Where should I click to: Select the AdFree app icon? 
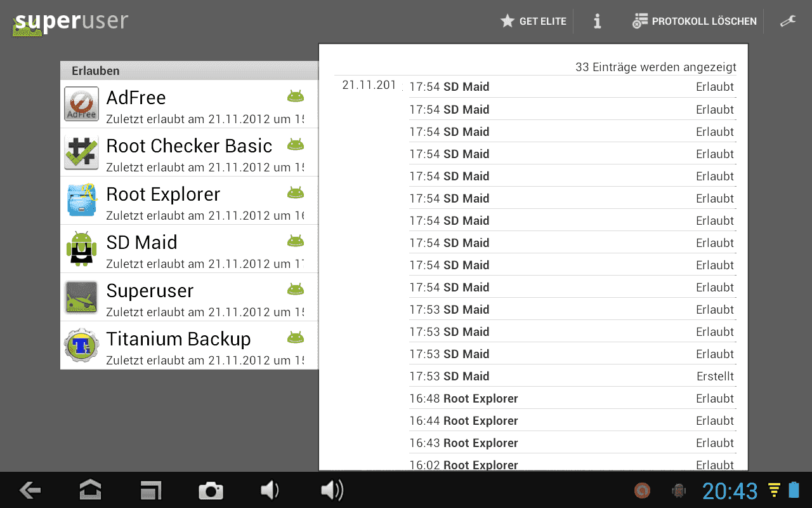(81, 104)
